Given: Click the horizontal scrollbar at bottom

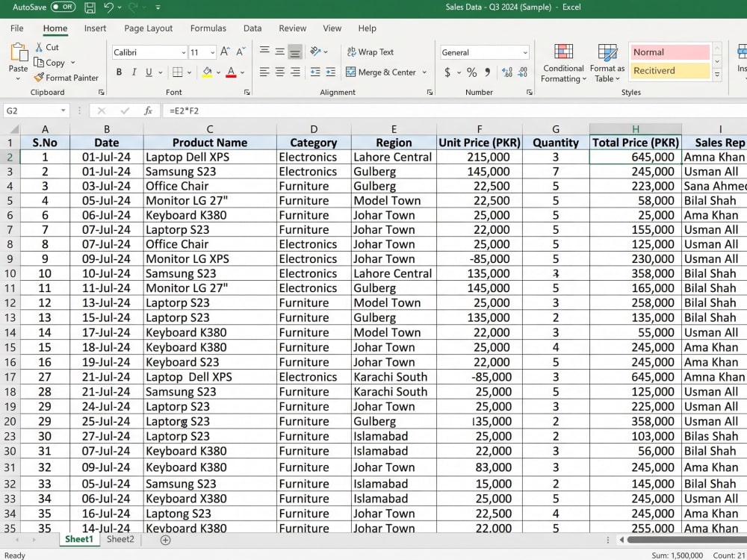Looking at the screenshot, I should click(687, 540).
